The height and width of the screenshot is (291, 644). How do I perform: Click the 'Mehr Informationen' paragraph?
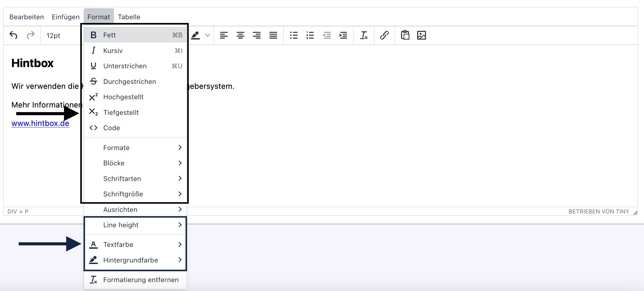tap(47, 105)
